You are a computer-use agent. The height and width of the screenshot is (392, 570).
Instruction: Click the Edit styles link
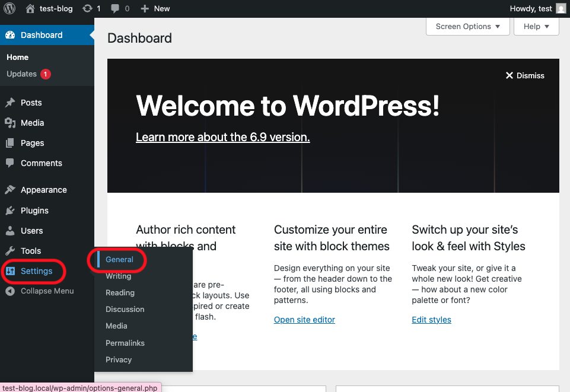pyautogui.click(x=431, y=320)
